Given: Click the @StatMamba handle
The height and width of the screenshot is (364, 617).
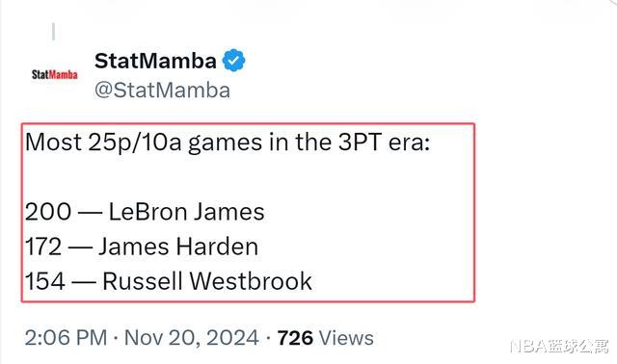Looking at the screenshot, I should [162, 90].
